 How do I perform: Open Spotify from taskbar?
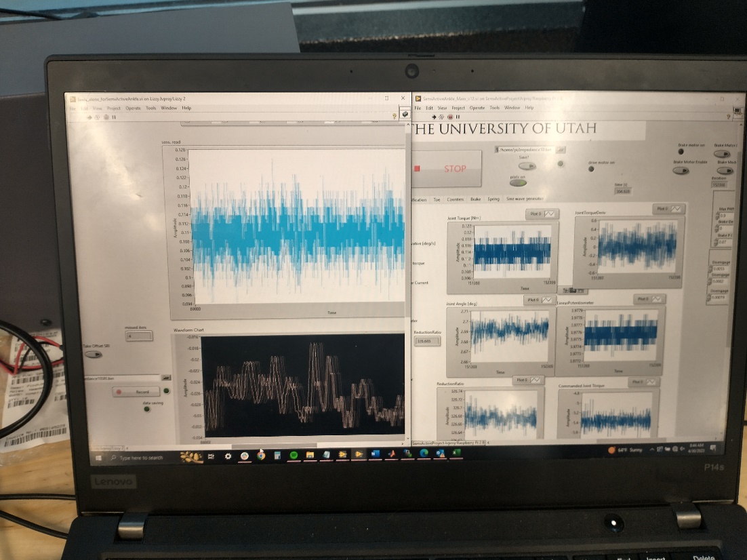pyautogui.click(x=294, y=455)
